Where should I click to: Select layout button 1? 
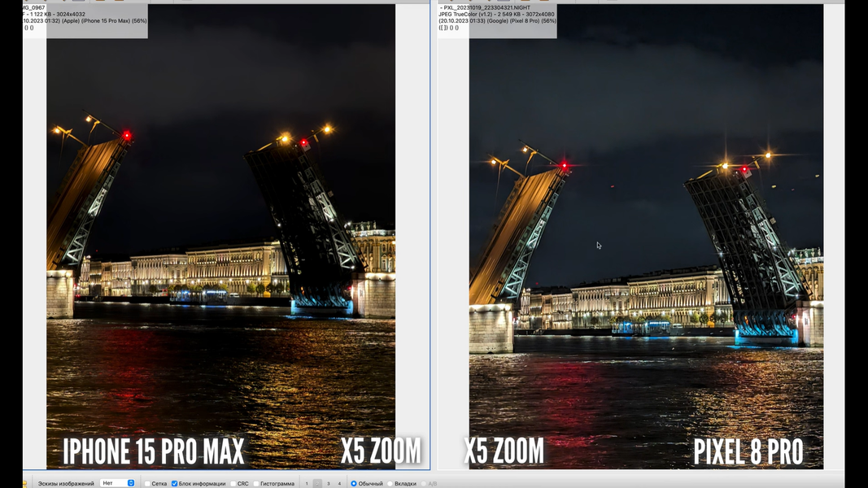307,484
